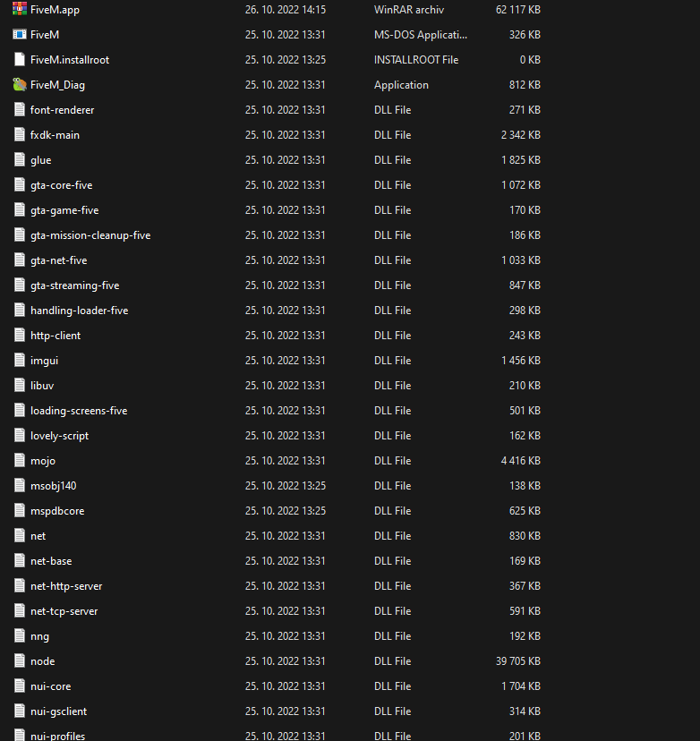Select the handling-loader-five file name
Screen dimensions: 700x741
79,311
